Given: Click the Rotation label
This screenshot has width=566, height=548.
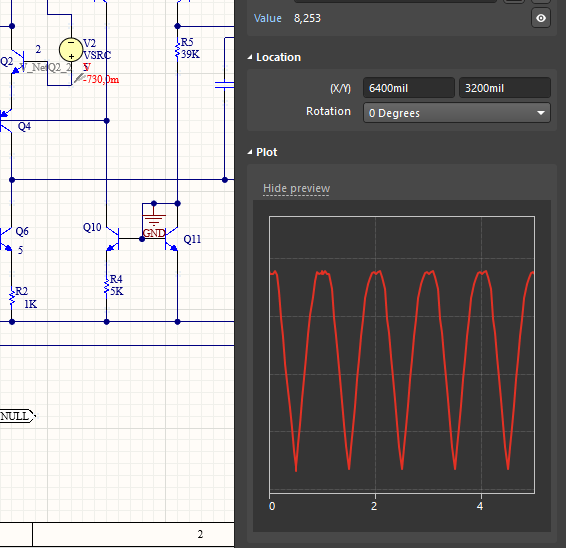Looking at the screenshot, I should click(x=328, y=111).
